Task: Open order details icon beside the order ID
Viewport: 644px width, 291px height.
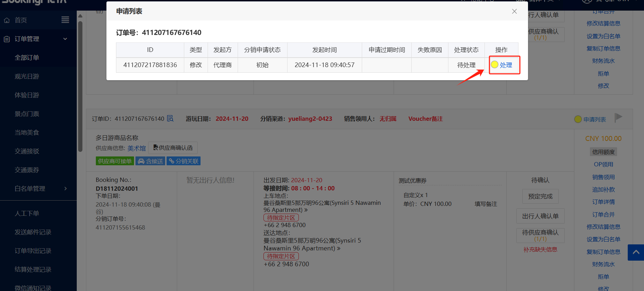Action: tap(170, 118)
